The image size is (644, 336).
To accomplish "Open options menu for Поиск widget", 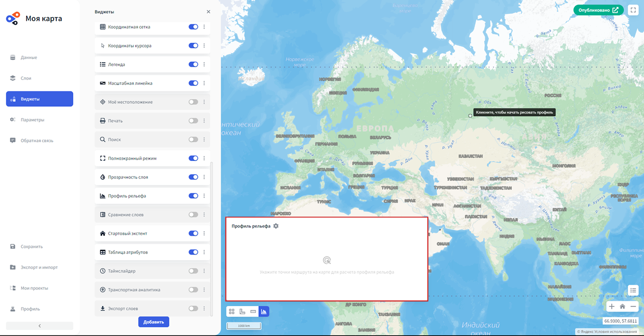I will click(204, 139).
